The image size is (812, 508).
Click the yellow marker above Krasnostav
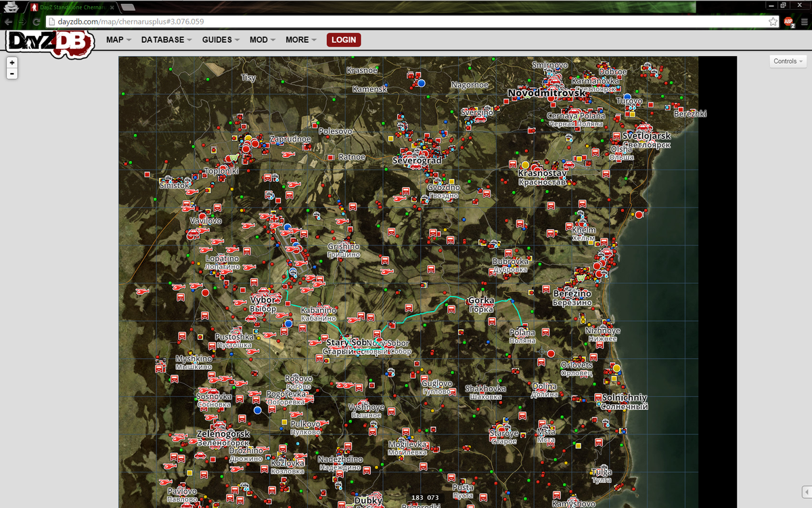(x=525, y=165)
